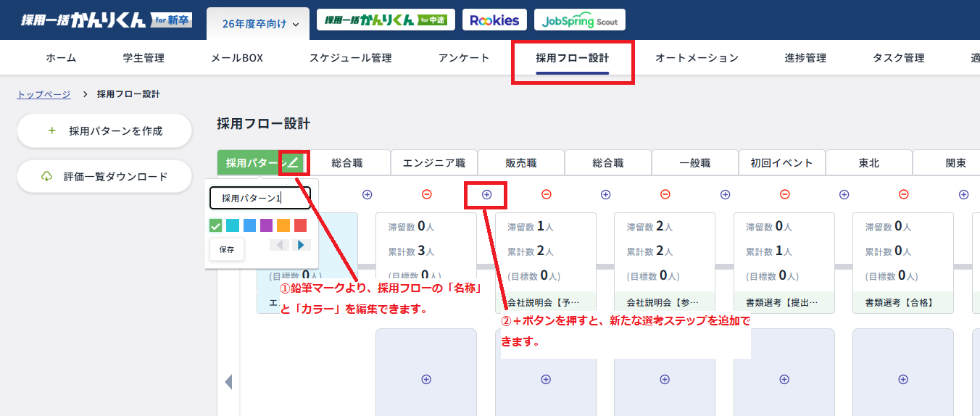Click the minus icon above 書類選考【提出… card

click(x=784, y=194)
